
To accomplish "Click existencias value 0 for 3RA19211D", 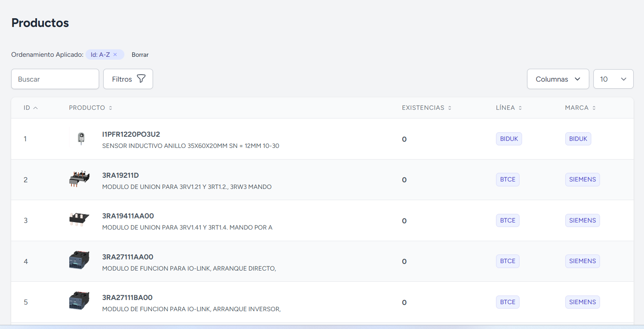I will pos(404,180).
